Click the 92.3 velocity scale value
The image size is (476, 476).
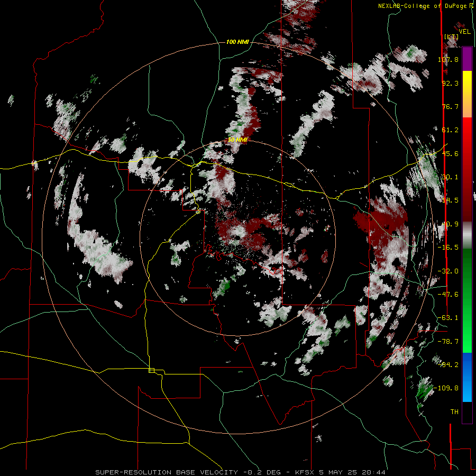pyautogui.click(x=450, y=83)
